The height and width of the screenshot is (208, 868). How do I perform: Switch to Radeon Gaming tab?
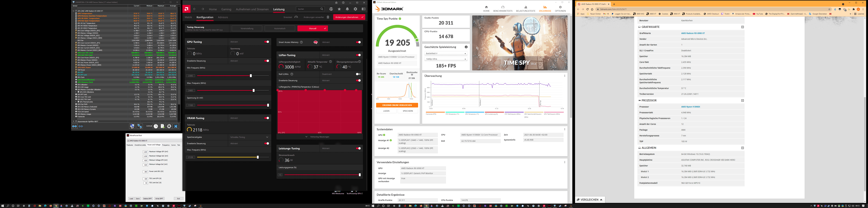[226, 9]
